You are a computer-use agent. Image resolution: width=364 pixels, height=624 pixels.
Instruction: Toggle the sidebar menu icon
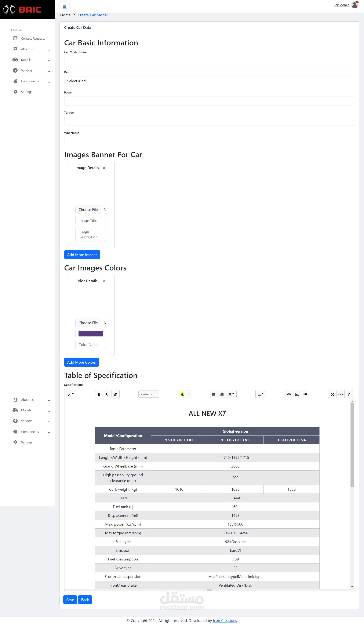coord(65,7)
